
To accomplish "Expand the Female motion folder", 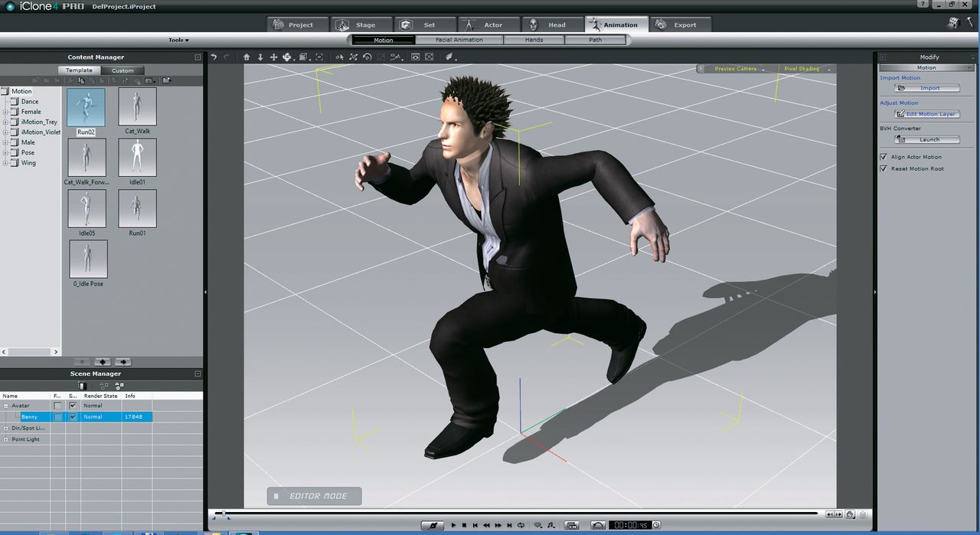I will coord(5,112).
